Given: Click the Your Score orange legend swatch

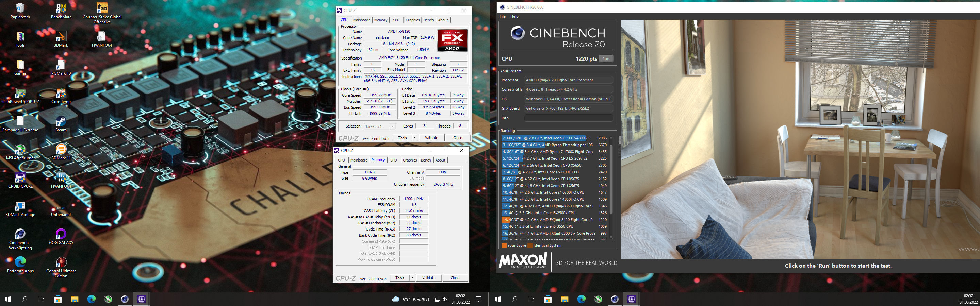Looking at the screenshot, I should coord(504,245).
